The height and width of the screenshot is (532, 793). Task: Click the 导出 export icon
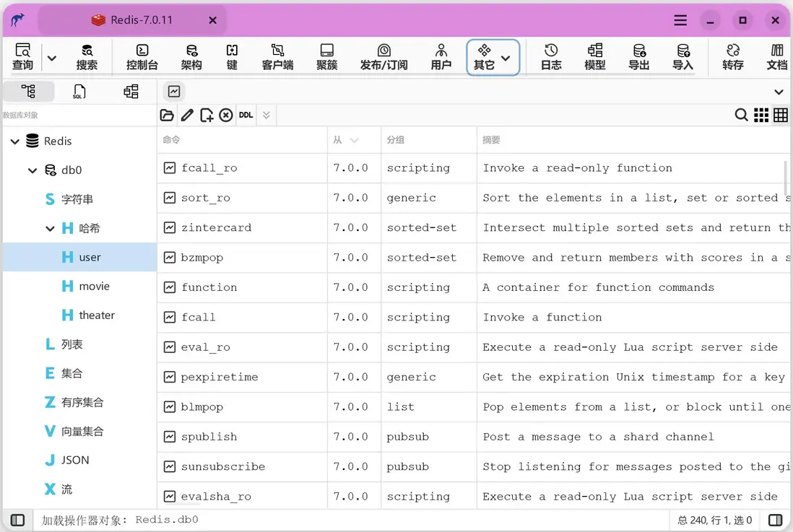click(x=638, y=56)
